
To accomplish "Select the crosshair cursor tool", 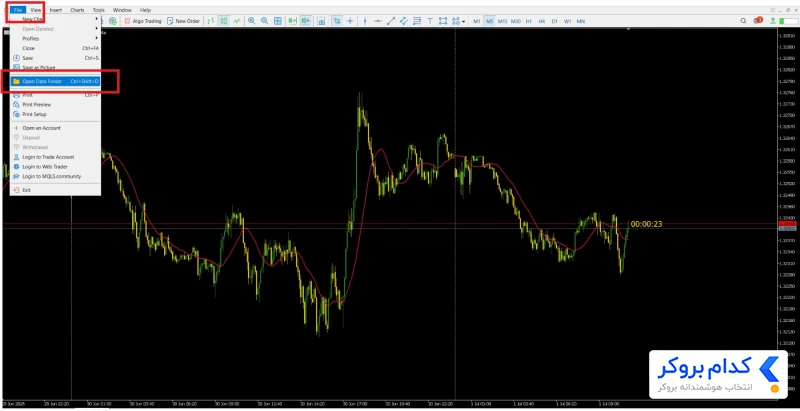I will tap(350, 21).
